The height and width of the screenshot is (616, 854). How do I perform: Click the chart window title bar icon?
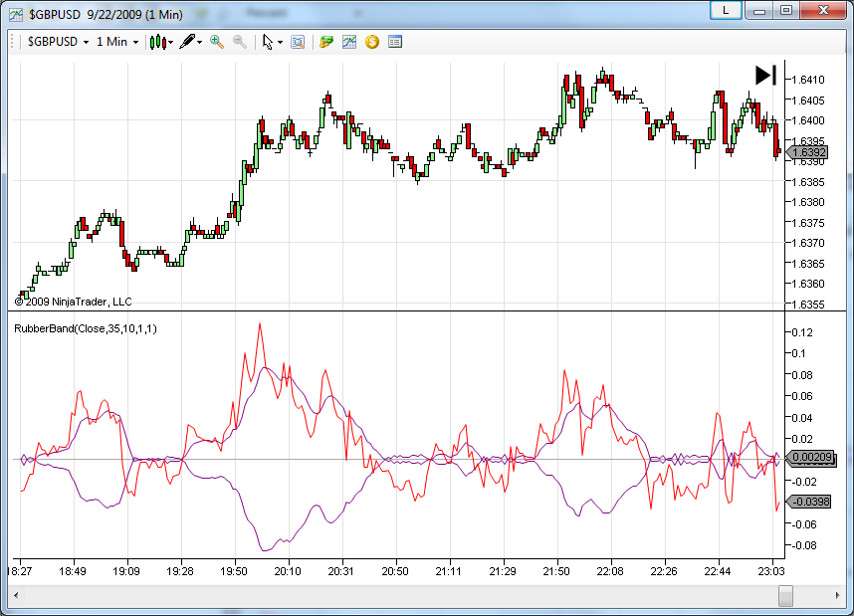[x=16, y=14]
